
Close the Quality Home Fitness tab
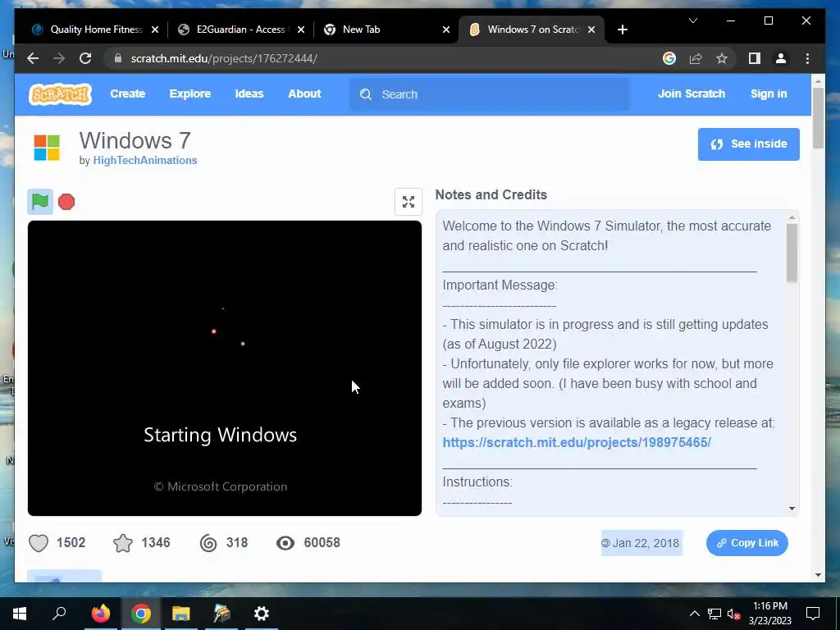tap(155, 30)
